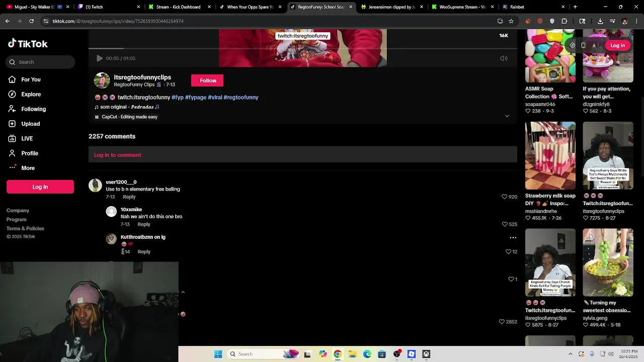Click install app icon in address bar

click(x=500, y=21)
